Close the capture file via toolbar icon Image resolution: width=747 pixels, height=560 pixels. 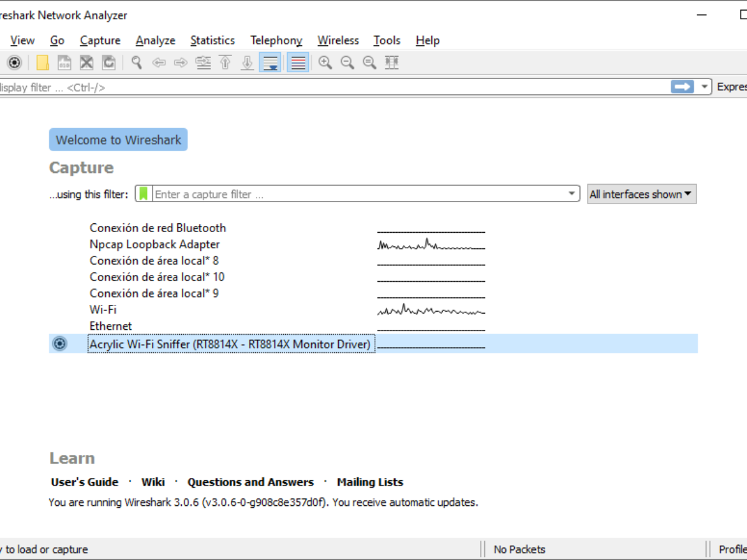tap(87, 62)
